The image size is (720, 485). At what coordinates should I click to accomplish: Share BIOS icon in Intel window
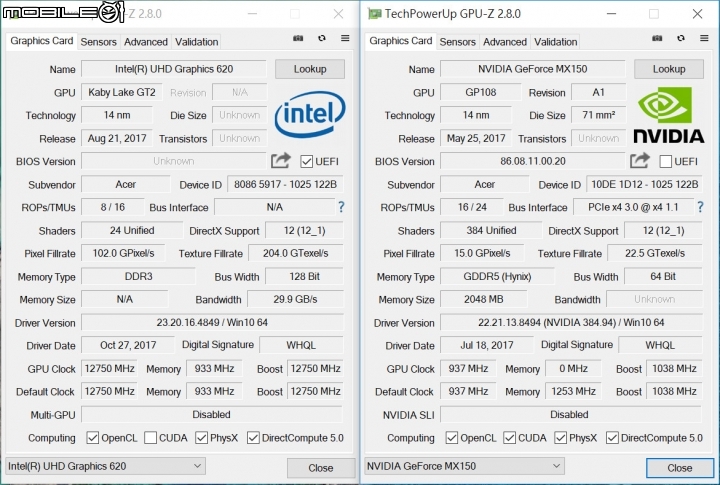coord(281,161)
